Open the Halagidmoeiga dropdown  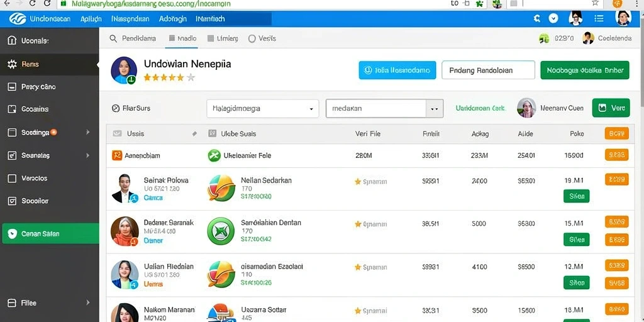(262, 109)
